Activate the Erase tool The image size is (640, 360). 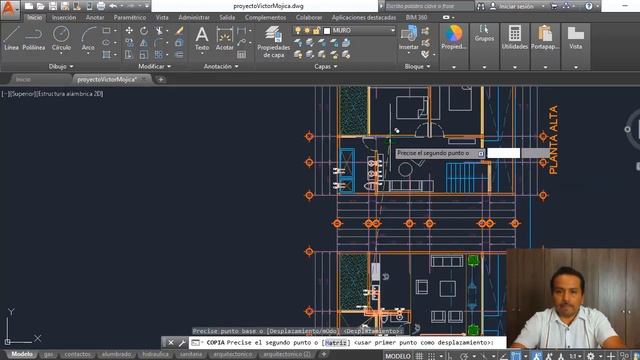(179, 31)
